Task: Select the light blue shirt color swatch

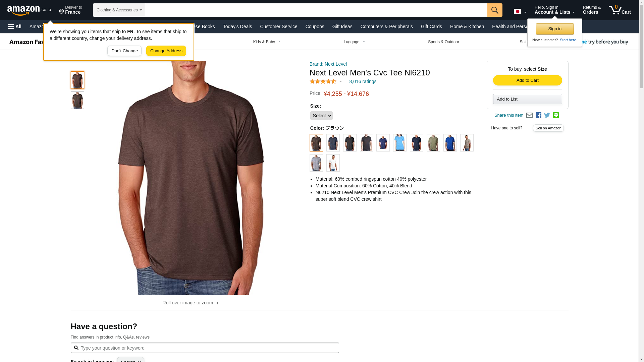Action: (x=400, y=143)
